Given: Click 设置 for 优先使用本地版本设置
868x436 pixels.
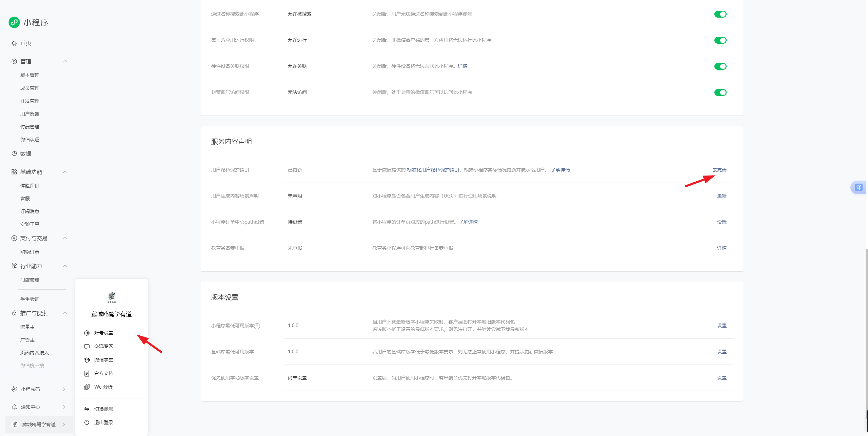Looking at the screenshot, I should pyautogui.click(x=722, y=378).
